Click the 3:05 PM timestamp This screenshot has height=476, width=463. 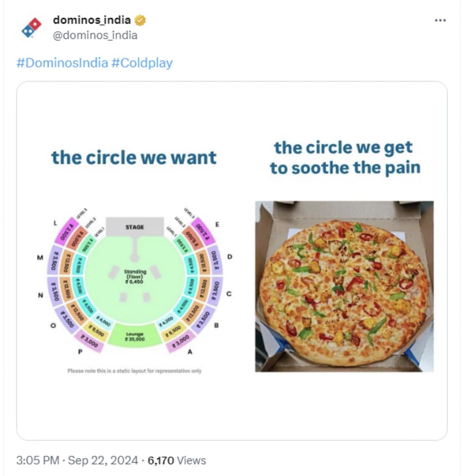click(x=38, y=461)
